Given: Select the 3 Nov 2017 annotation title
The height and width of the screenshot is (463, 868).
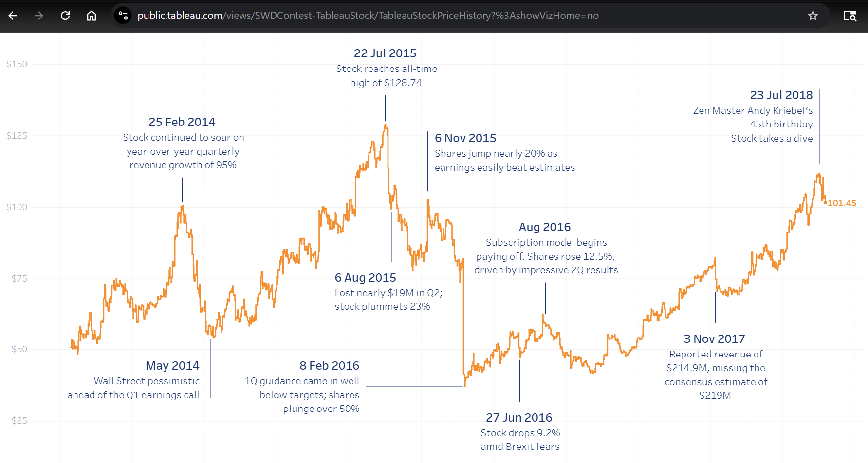Looking at the screenshot, I should [x=714, y=339].
